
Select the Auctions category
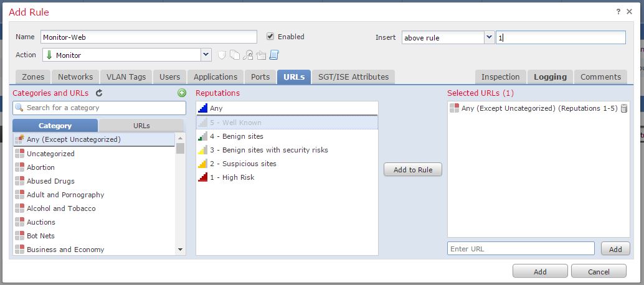coord(94,222)
